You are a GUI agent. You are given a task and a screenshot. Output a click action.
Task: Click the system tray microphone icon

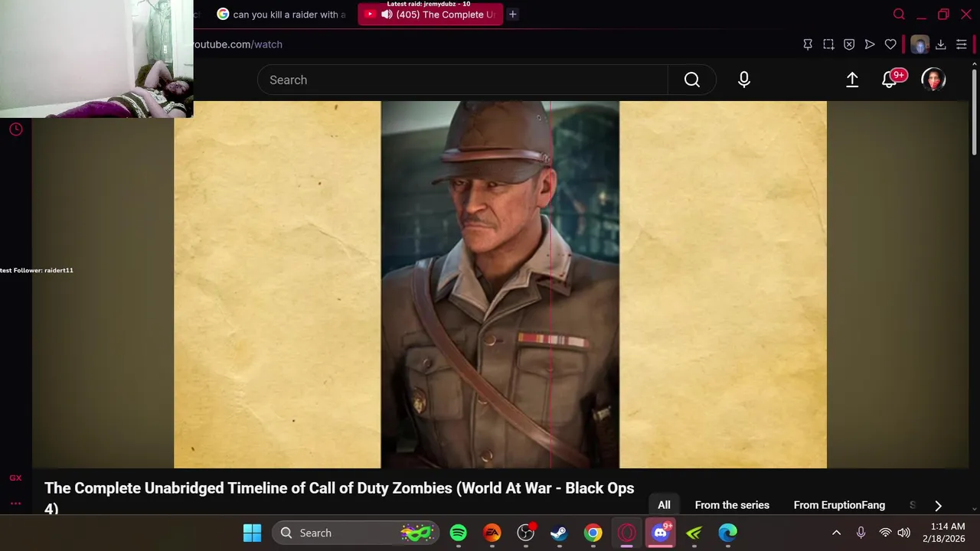click(861, 533)
